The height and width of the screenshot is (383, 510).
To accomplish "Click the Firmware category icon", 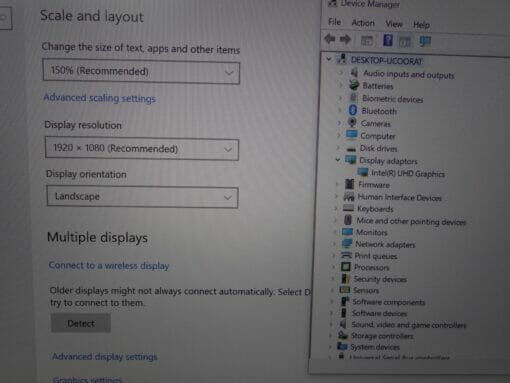I will (x=349, y=184).
